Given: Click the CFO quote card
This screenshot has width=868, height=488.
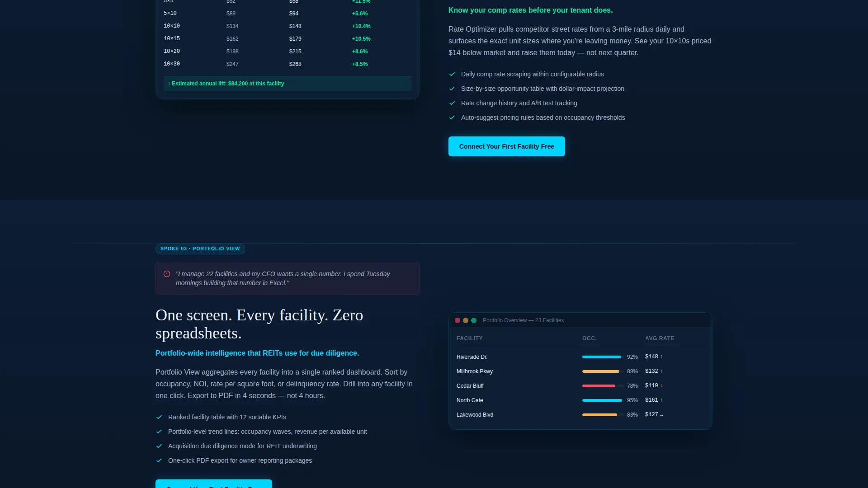Looking at the screenshot, I should coord(288,278).
